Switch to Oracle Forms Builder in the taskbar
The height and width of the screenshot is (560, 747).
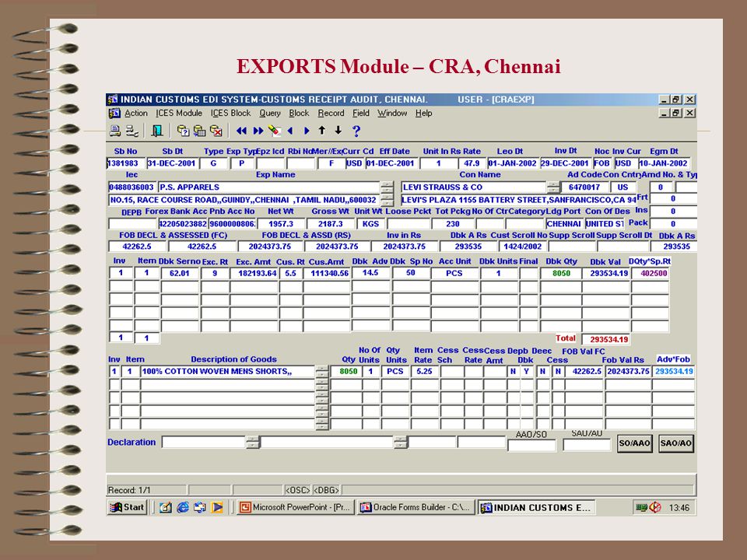416,508
